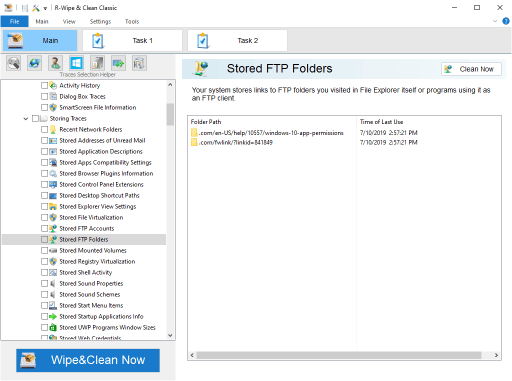512x381 pixels.
Task: Check the Stored Browser Plugins Information checkbox
Action: (x=44, y=173)
